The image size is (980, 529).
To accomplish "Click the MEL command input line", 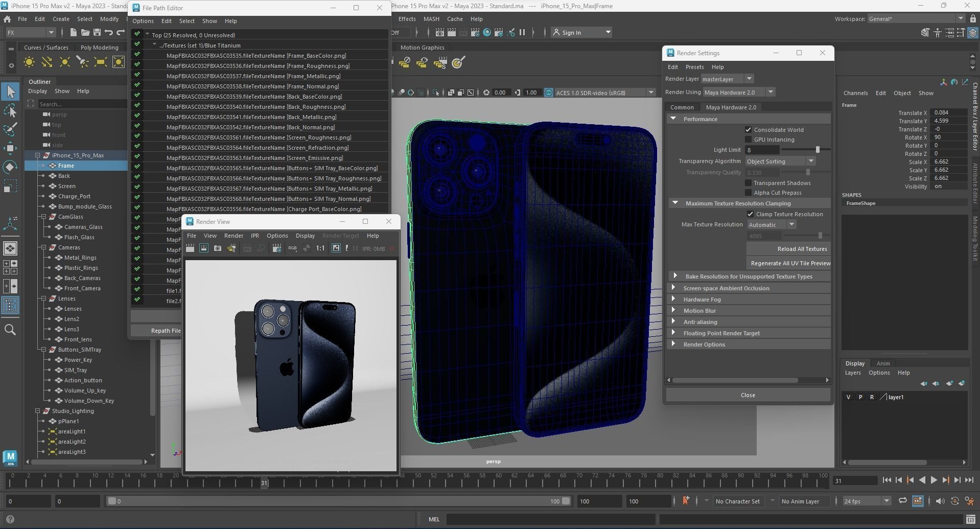I will click(550, 519).
